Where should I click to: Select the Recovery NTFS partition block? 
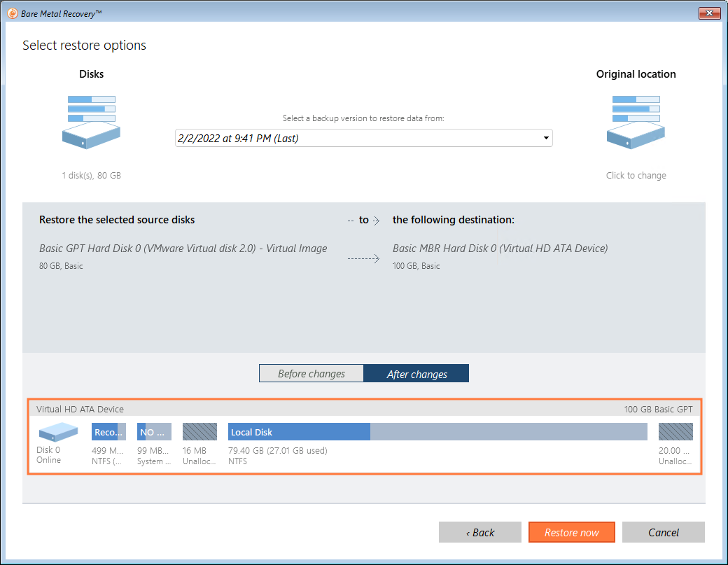108,432
